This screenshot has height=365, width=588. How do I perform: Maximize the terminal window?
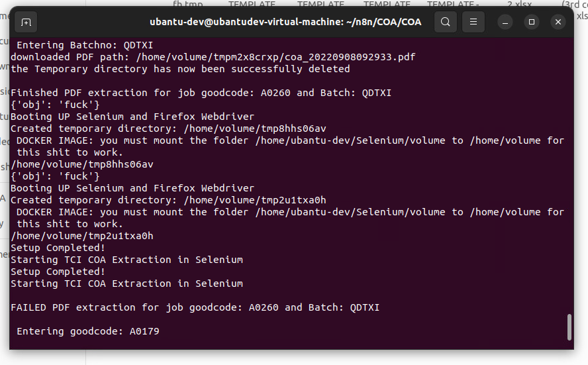[x=531, y=22]
